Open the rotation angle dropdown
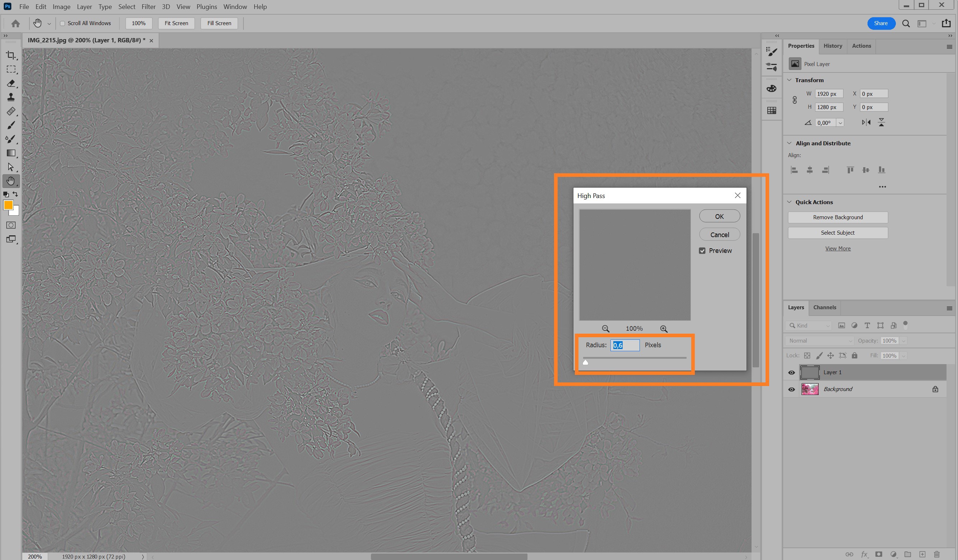This screenshot has height=560, width=958. coord(840,123)
